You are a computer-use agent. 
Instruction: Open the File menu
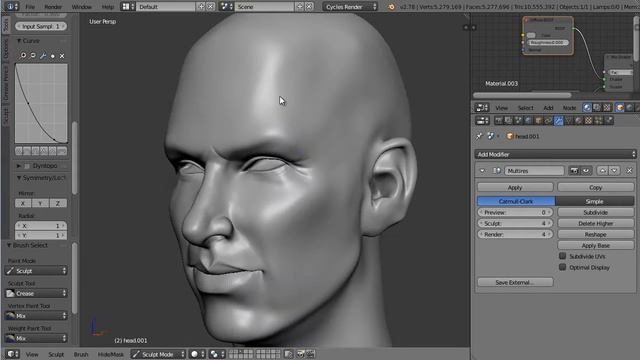pyautogui.click(x=30, y=7)
